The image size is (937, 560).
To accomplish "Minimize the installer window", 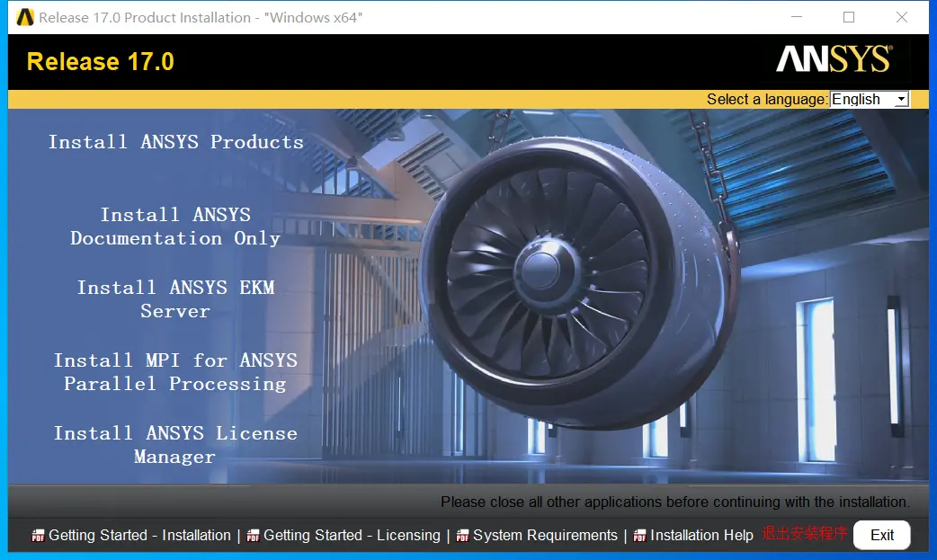I will (x=796, y=17).
